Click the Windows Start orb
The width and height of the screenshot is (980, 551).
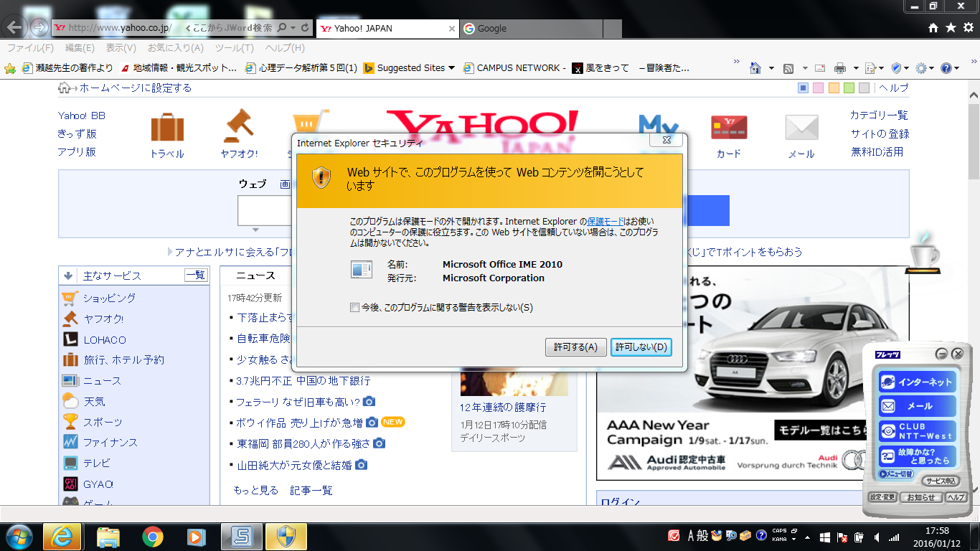[18, 536]
